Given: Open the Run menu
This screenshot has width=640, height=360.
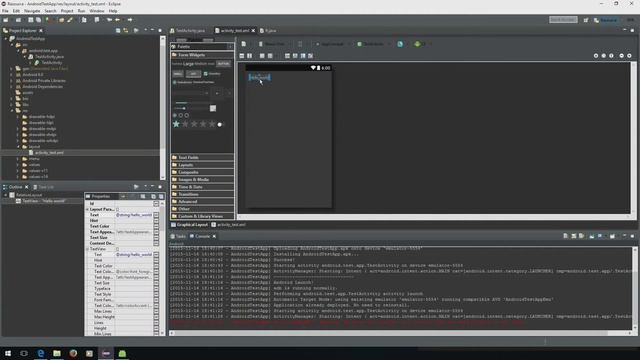Looking at the screenshot, I should click(x=82, y=11).
